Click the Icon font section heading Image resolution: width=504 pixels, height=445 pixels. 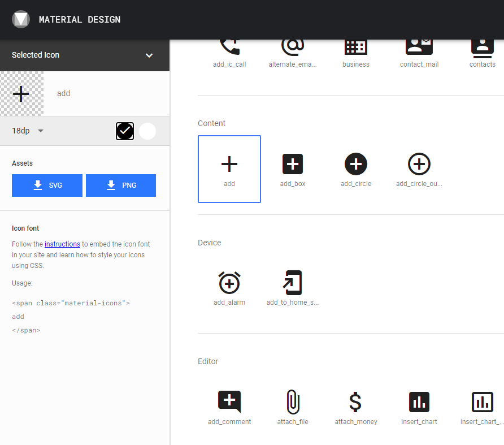coord(25,228)
